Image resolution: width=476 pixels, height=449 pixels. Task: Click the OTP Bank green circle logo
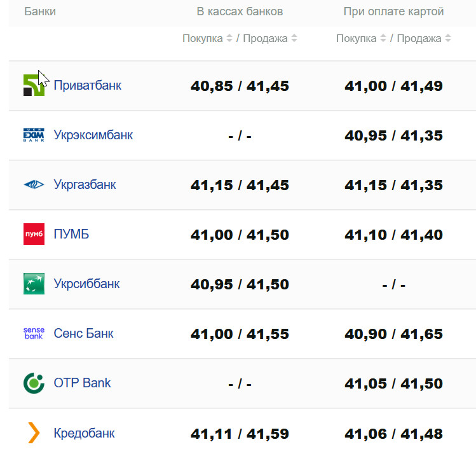[x=34, y=383]
